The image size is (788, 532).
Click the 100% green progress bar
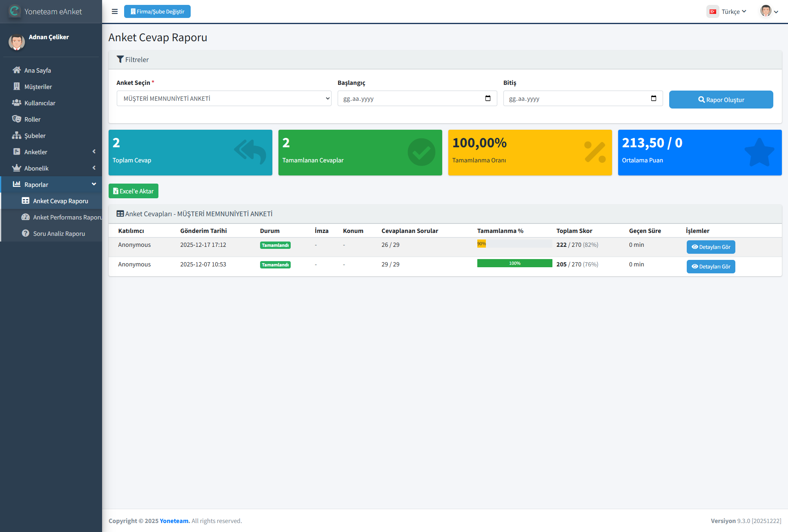[x=514, y=264]
